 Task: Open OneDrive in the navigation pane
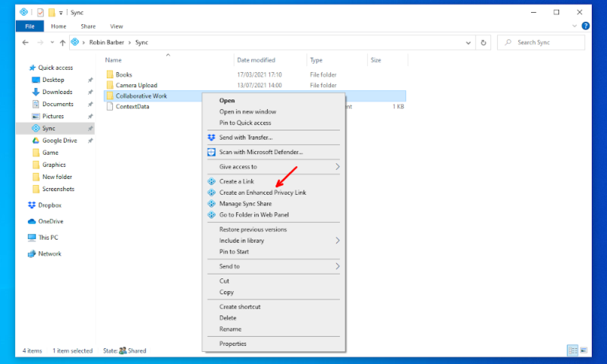point(50,221)
